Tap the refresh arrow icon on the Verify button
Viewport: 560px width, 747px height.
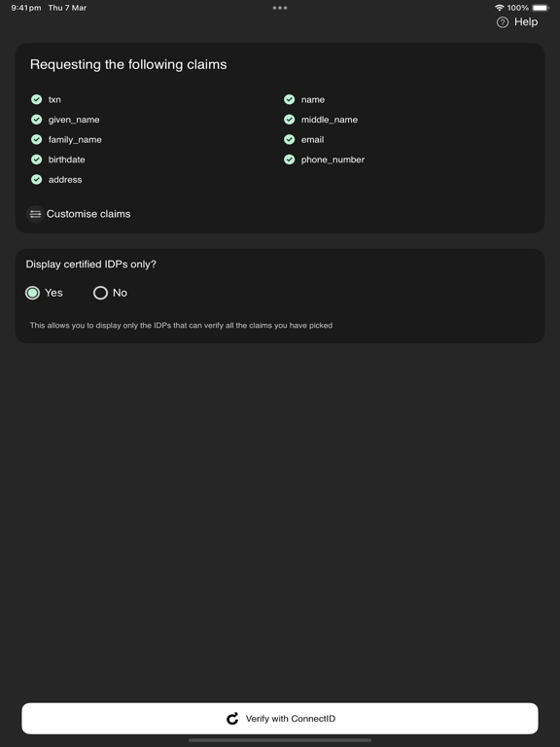click(232, 719)
